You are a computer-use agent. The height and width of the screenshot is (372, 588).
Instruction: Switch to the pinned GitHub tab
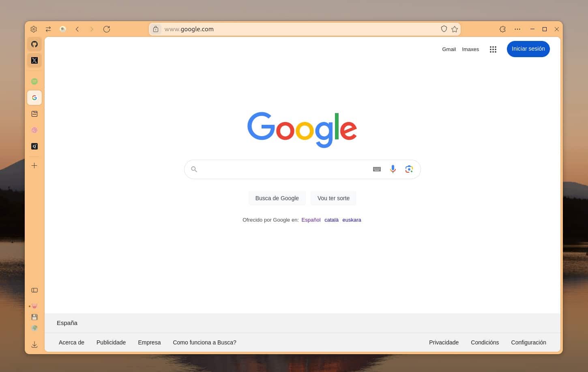(34, 44)
